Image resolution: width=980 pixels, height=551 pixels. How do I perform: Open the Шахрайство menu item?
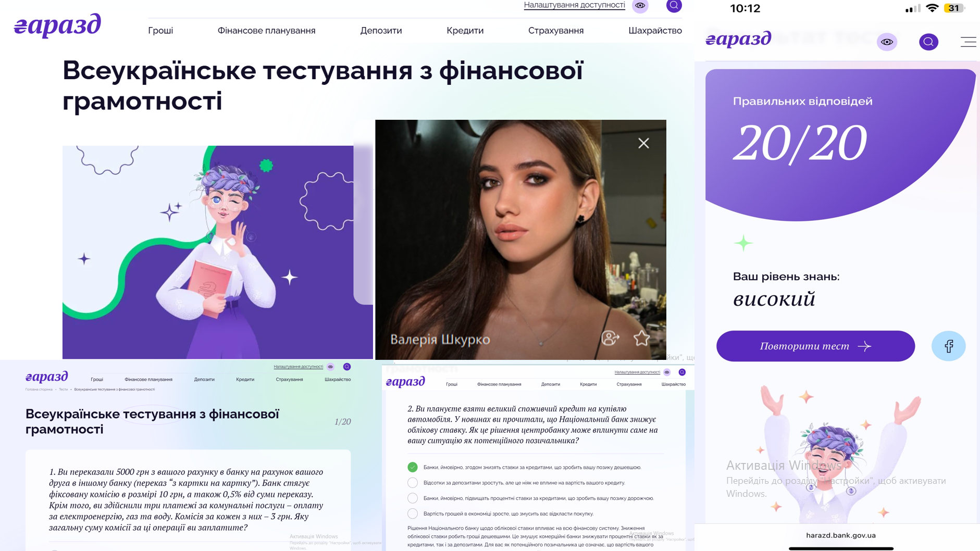pyautogui.click(x=655, y=31)
